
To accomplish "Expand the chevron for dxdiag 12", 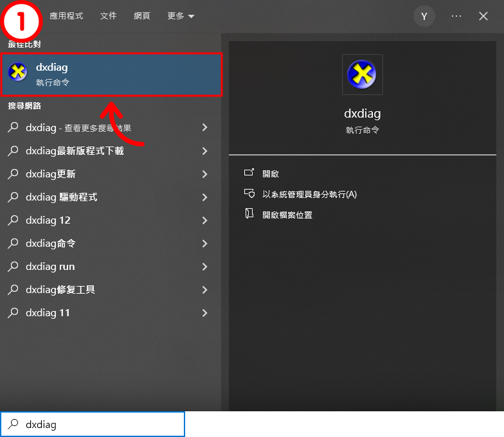I will coord(205,220).
